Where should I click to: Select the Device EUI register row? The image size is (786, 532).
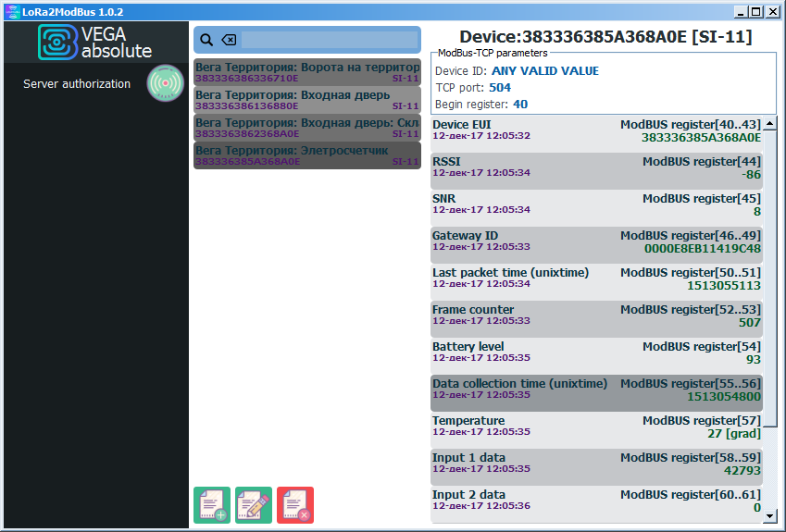596,130
